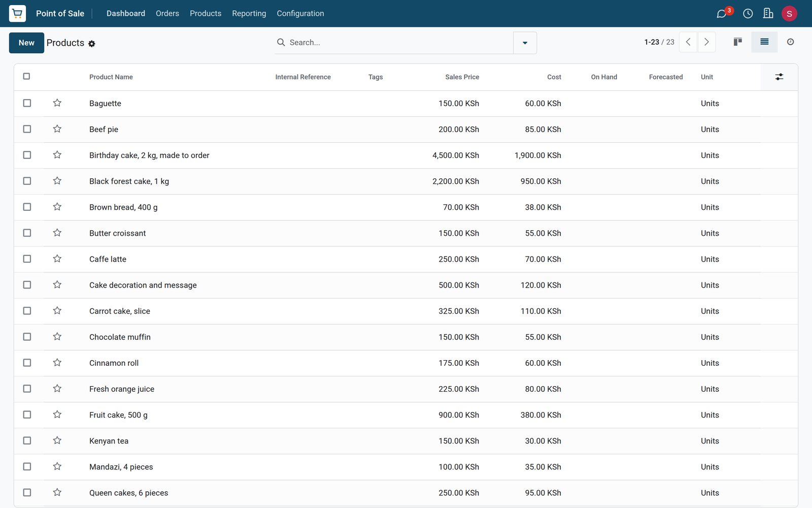Open the Configuration menu
The height and width of the screenshot is (508, 812).
click(x=300, y=14)
